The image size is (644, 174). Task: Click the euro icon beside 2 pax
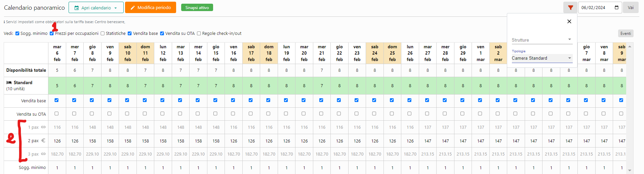43,140
